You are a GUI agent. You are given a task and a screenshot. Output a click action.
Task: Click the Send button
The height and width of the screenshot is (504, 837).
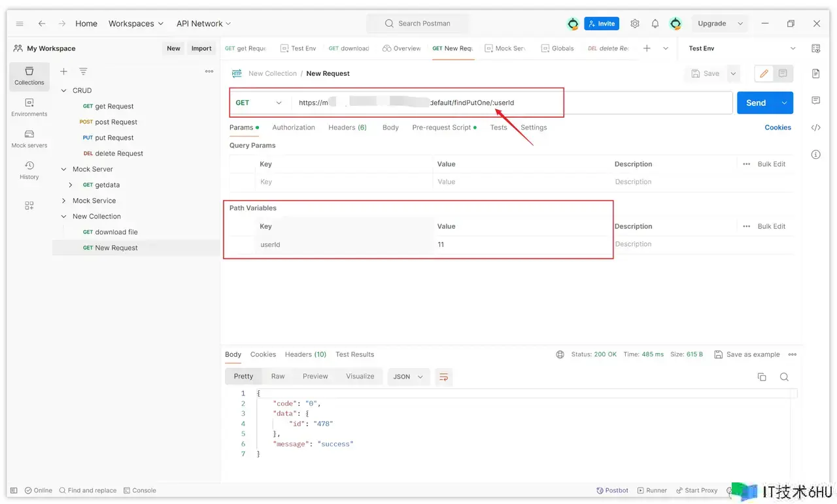point(756,103)
